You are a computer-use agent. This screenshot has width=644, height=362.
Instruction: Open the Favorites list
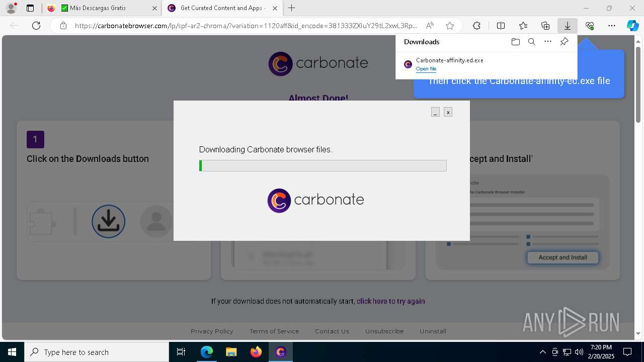coord(523,26)
